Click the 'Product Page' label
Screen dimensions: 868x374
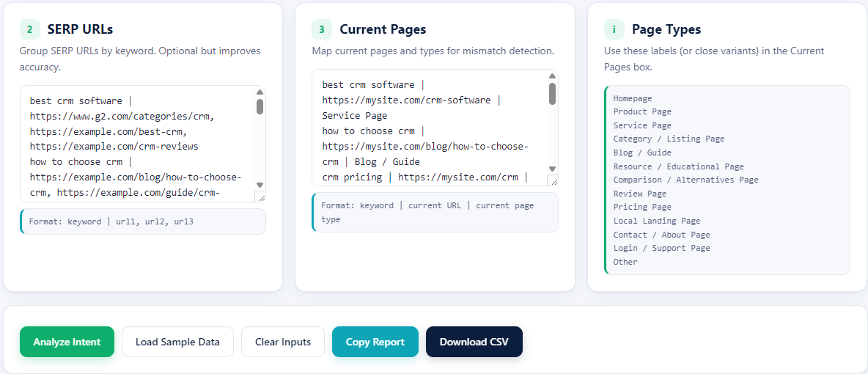click(x=642, y=111)
